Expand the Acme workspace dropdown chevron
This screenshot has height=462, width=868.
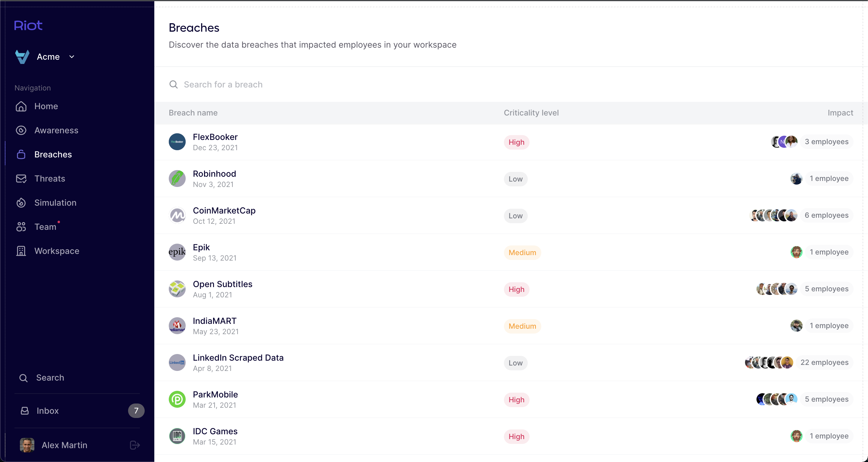click(71, 57)
